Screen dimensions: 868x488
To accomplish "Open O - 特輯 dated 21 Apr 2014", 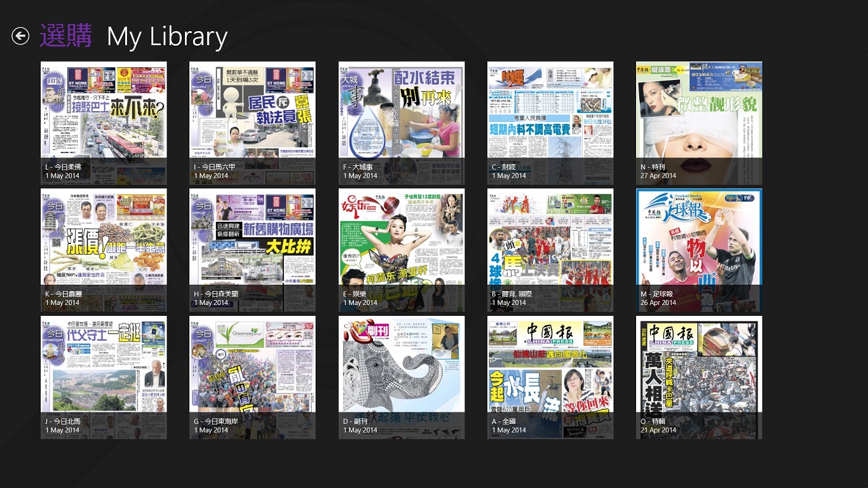I will click(698, 369).
